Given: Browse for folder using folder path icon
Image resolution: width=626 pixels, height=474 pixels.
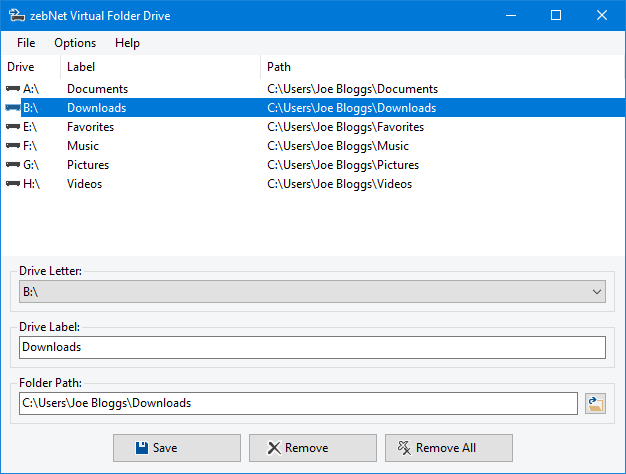Looking at the screenshot, I should 596,403.
